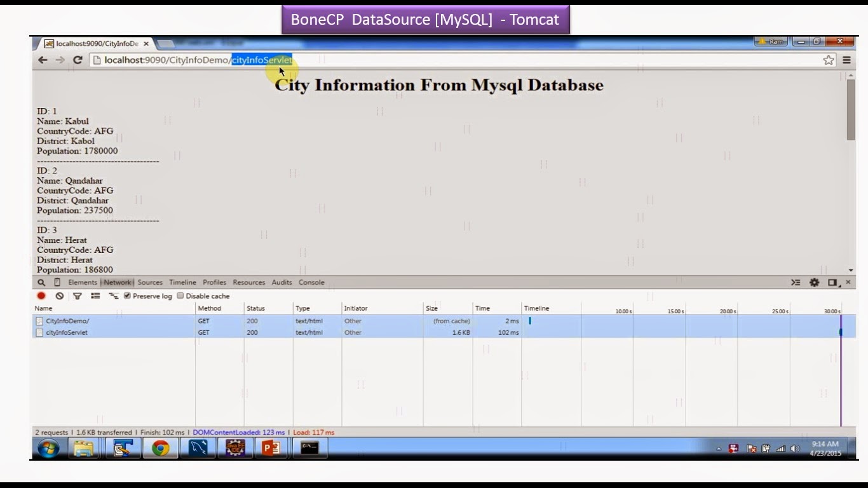Enable the Disable cache checkbox
This screenshot has height=488, width=868.
point(180,296)
